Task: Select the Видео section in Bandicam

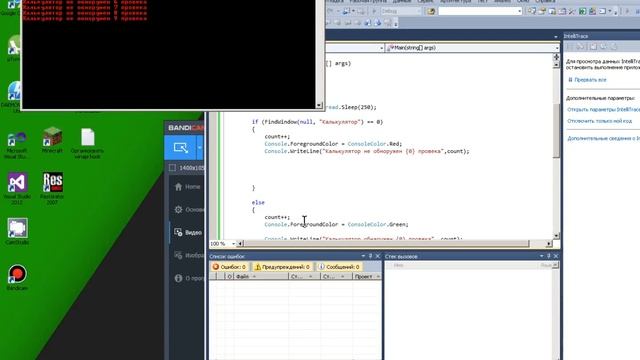Action: (187, 232)
